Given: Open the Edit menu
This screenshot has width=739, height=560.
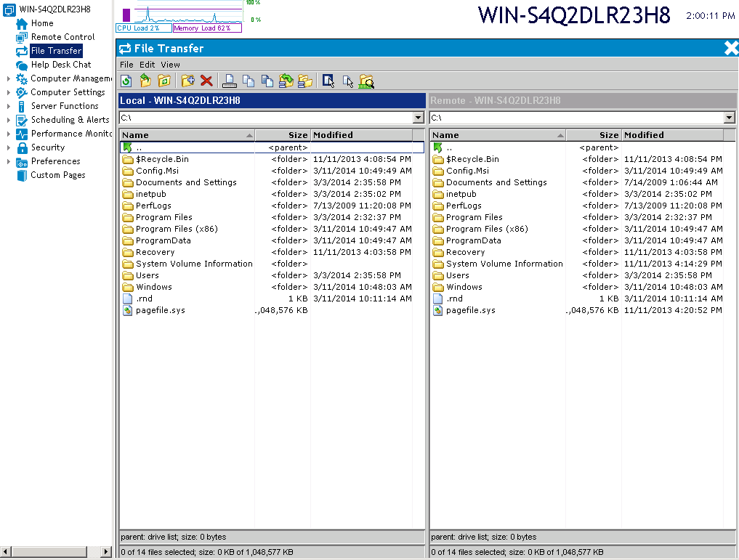Looking at the screenshot, I should click(x=147, y=65).
